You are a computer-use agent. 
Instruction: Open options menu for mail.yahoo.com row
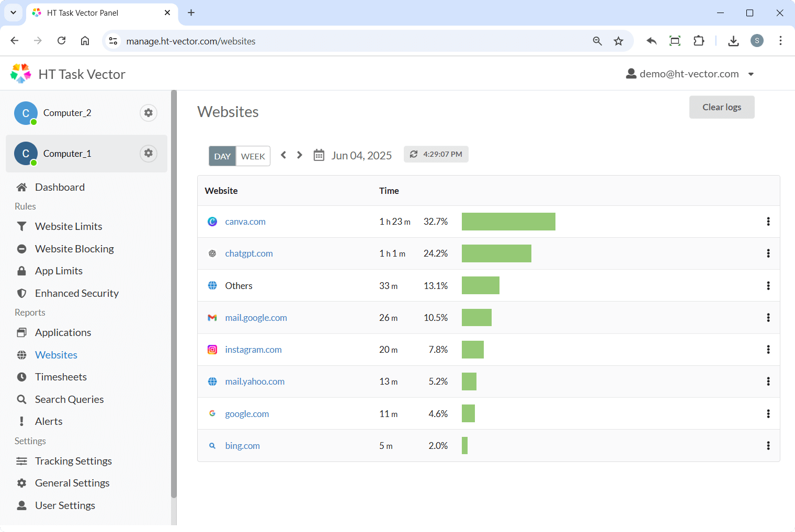[x=768, y=381]
